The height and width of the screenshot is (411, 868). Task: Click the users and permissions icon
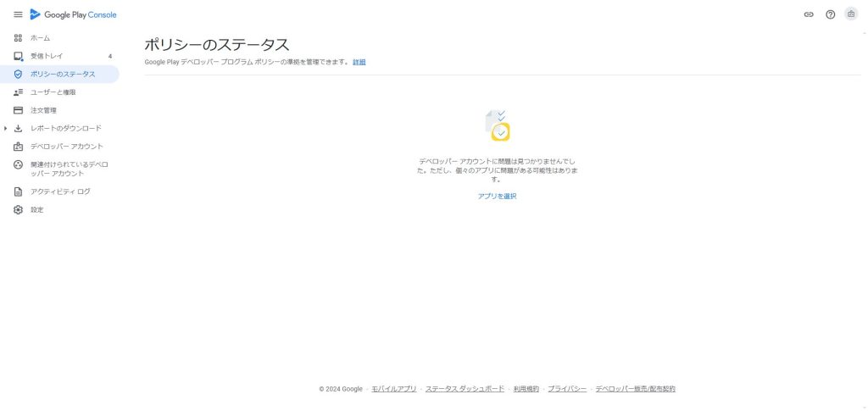(x=19, y=92)
